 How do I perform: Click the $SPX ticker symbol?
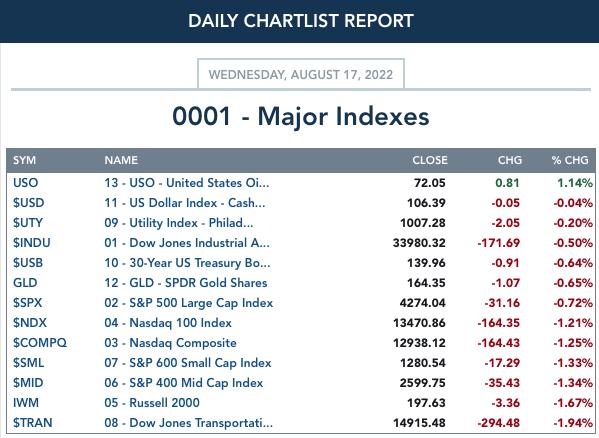point(28,303)
